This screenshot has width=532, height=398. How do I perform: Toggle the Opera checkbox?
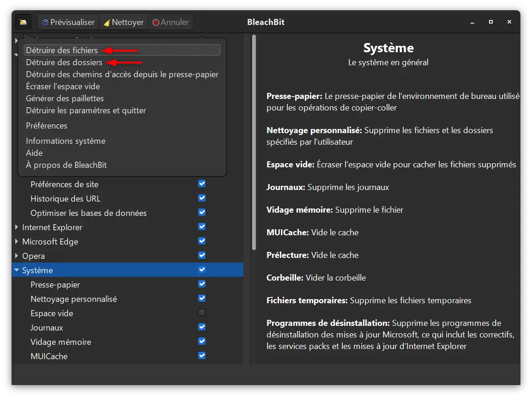[202, 255]
